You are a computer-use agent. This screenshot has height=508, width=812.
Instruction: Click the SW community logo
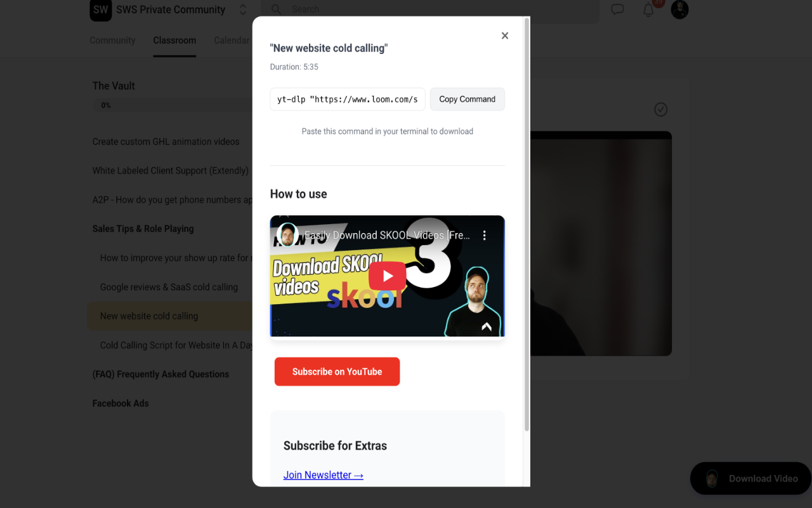tap(101, 10)
